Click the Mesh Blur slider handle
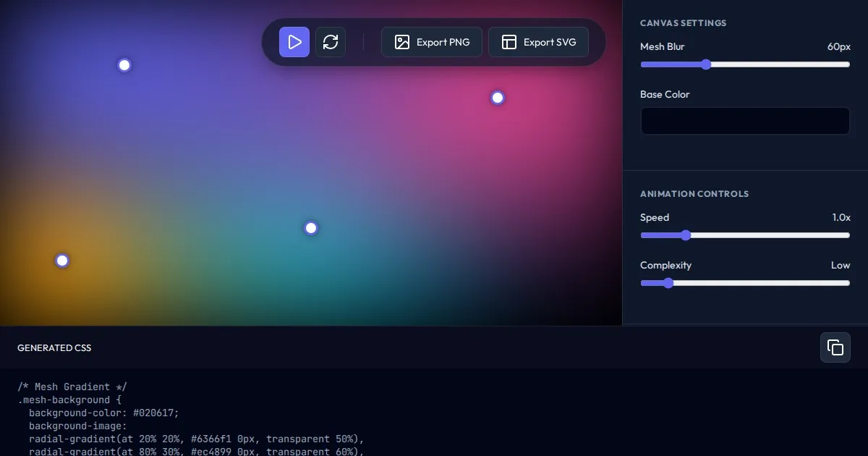This screenshot has width=868, height=456. point(706,64)
